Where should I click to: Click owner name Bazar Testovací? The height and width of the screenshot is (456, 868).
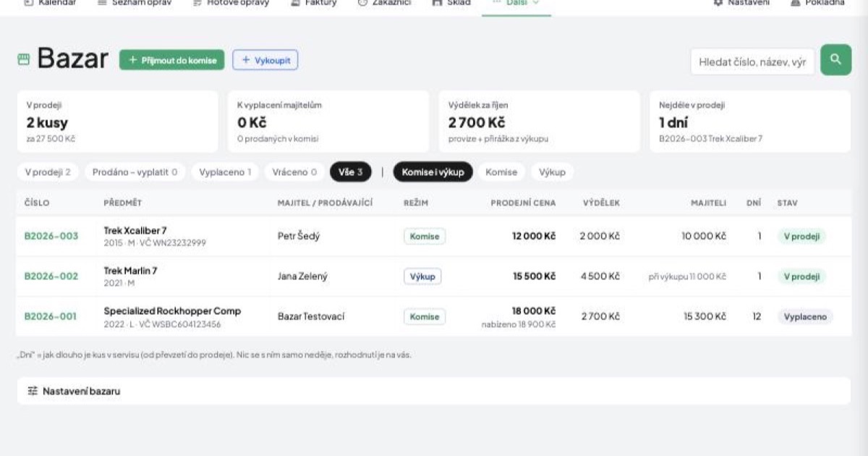(x=311, y=316)
